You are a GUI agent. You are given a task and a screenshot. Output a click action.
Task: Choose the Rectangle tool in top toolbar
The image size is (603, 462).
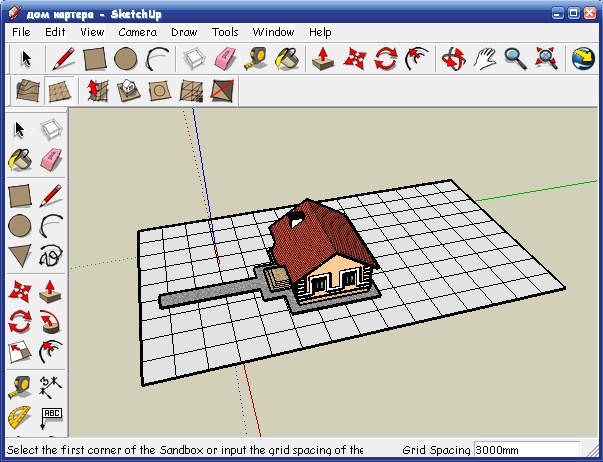click(95, 58)
